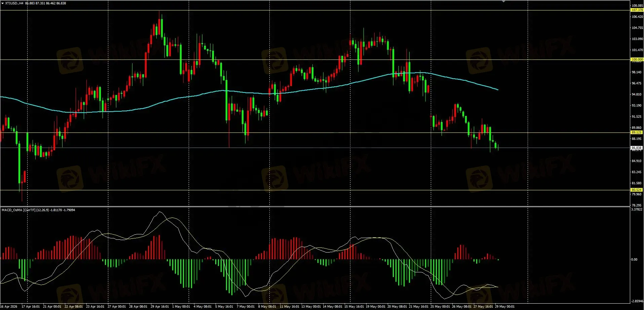Select the 80.524 yellow price tag
This screenshot has width=644, height=310.
(637, 190)
